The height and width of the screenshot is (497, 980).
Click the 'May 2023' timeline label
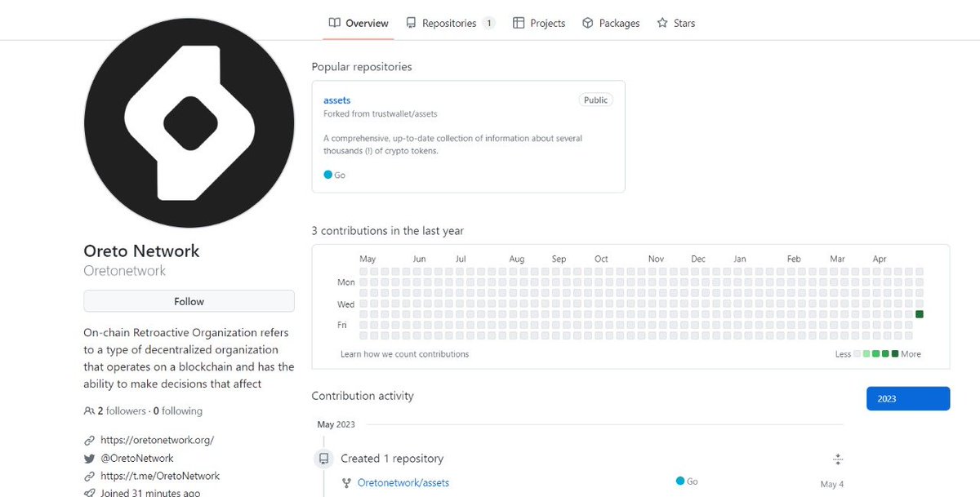coord(336,424)
